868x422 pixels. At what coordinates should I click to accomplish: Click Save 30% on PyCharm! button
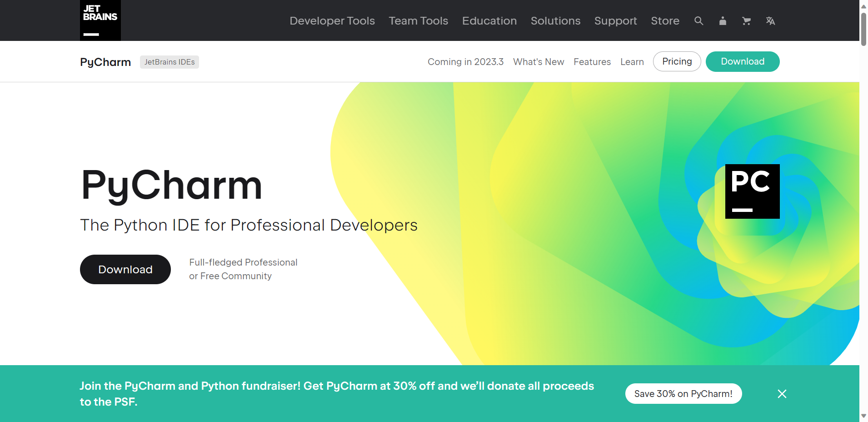coord(683,394)
